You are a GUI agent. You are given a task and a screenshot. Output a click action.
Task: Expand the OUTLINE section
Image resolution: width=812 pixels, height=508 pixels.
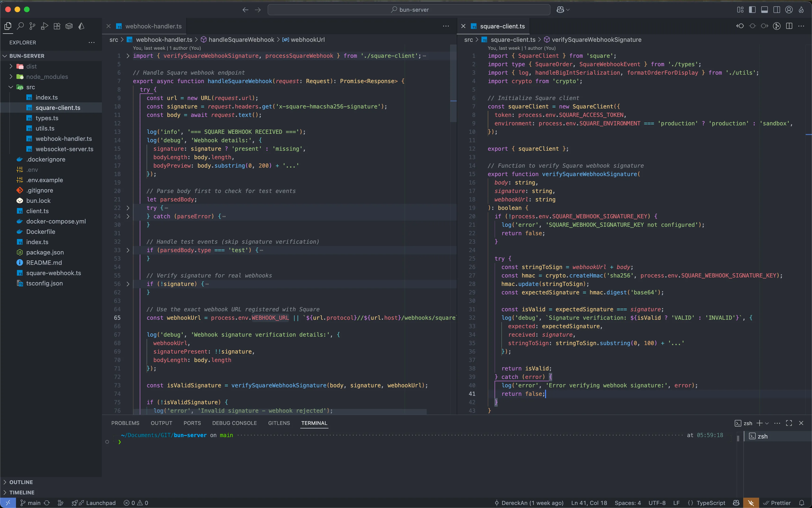coord(51,482)
